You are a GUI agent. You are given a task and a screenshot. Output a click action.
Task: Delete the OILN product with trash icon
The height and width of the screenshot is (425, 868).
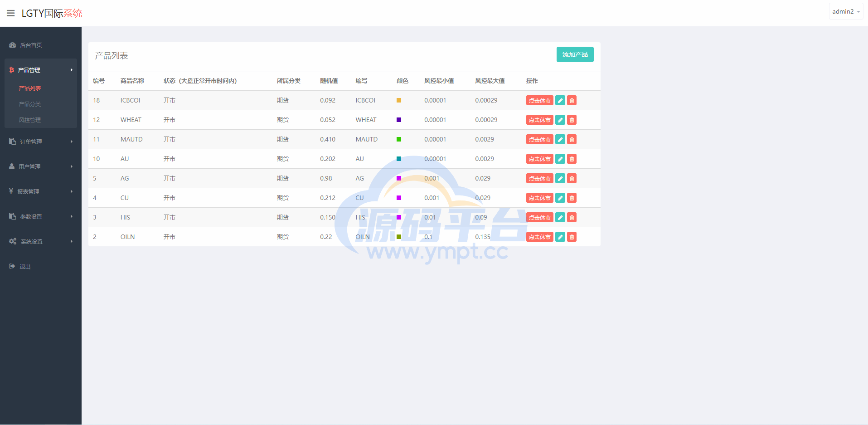[572, 237]
